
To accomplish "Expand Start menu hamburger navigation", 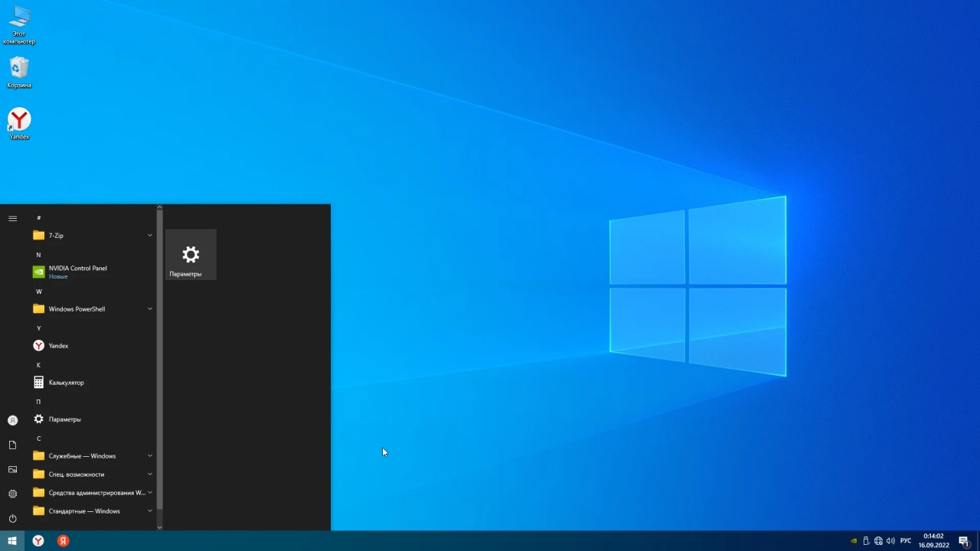I will (x=12, y=219).
